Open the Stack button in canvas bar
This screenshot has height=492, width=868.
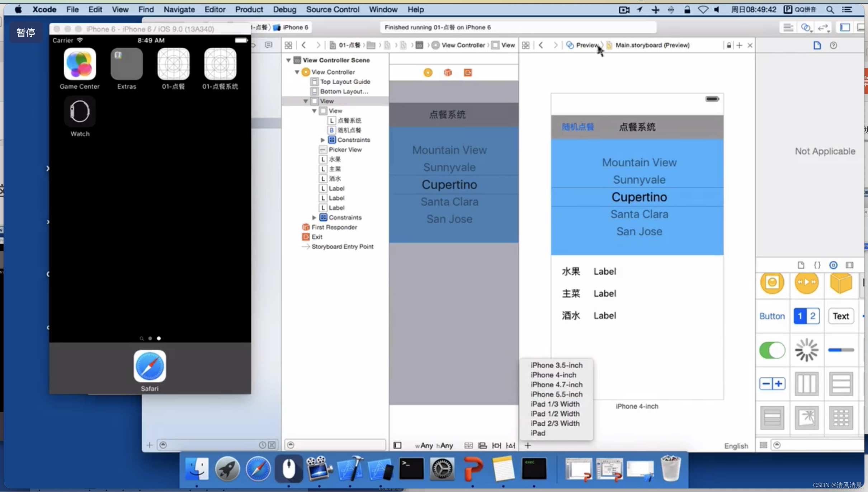pos(468,445)
